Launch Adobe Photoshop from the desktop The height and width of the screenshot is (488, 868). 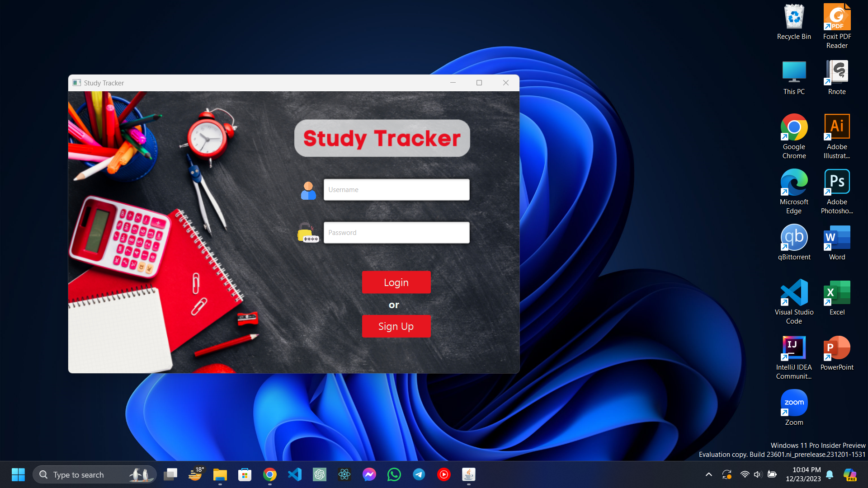click(837, 181)
